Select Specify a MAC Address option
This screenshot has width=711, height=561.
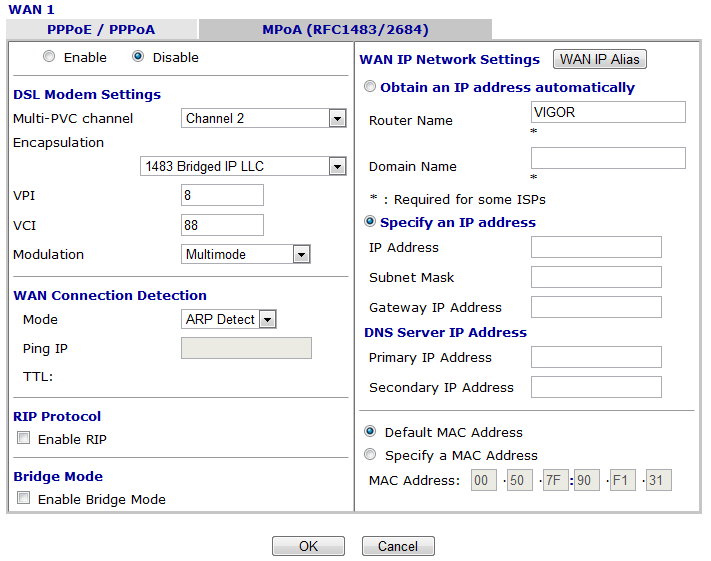pos(371,455)
